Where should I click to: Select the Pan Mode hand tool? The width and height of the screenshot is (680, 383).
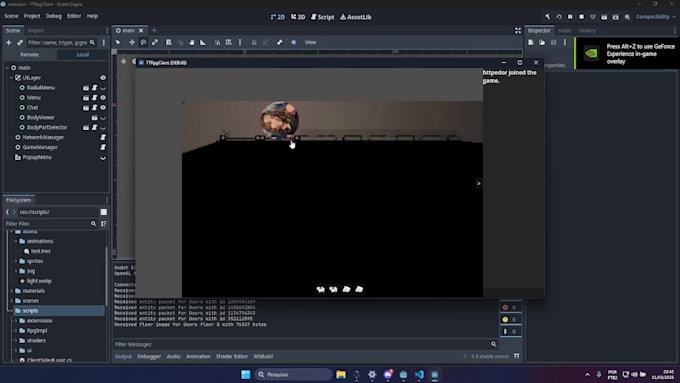click(x=191, y=42)
